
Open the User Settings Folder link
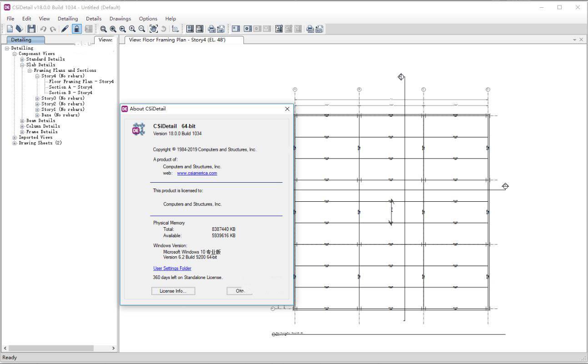tap(172, 269)
